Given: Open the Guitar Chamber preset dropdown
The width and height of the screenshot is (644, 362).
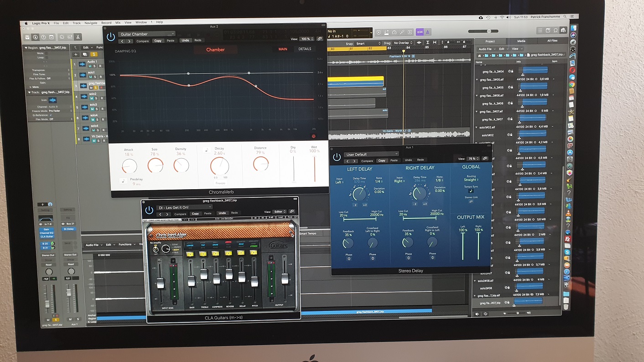Looking at the screenshot, I should pos(146,34).
